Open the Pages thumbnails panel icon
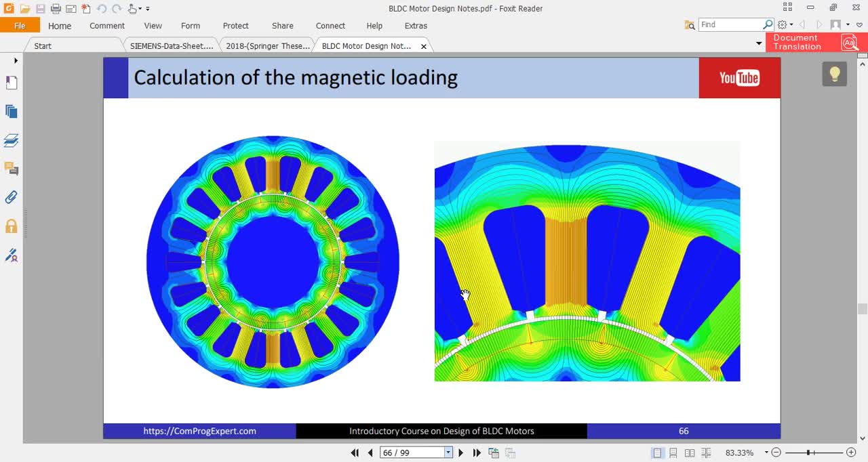The image size is (868, 462). coord(12,112)
